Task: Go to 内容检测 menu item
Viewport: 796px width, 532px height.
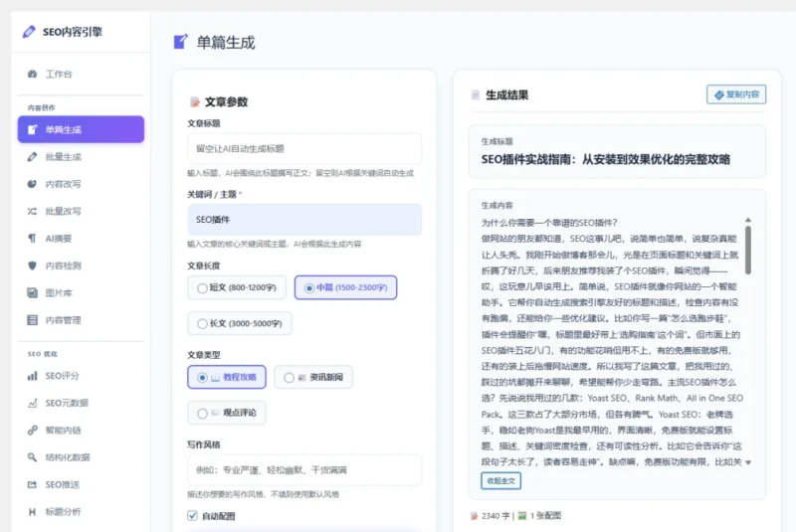Action: pyautogui.click(x=81, y=266)
